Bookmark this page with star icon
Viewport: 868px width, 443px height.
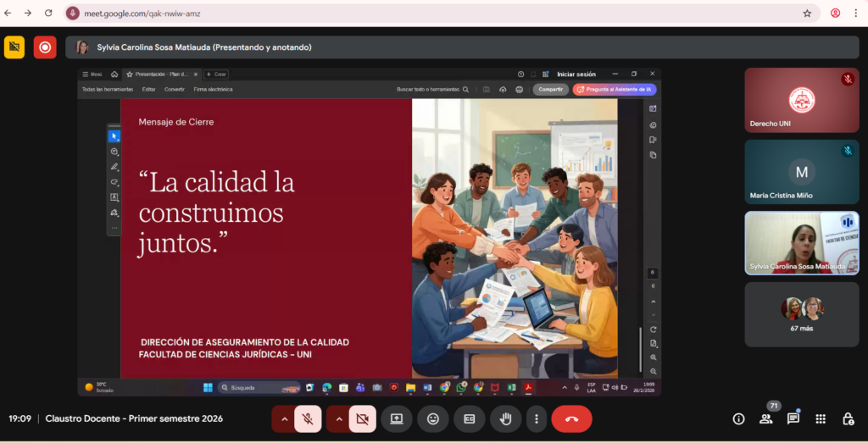point(807,14)
